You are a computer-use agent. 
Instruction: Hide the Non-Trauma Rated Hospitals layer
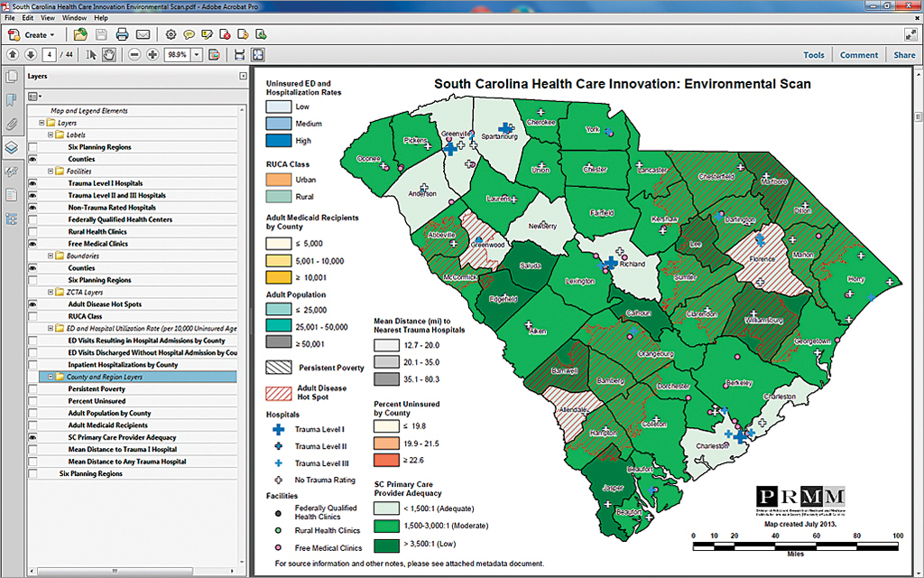[33, 208]
